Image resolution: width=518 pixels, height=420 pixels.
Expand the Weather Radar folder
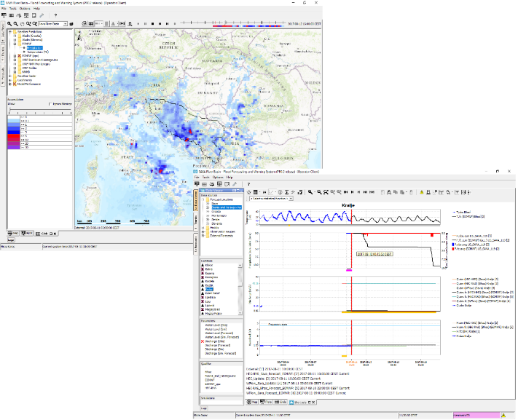point(11,76)
